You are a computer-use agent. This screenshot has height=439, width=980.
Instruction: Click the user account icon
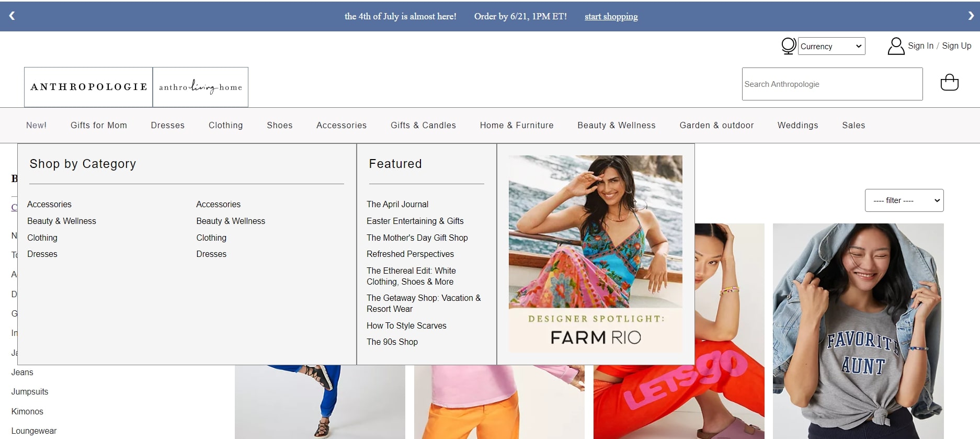pos(896,46)
